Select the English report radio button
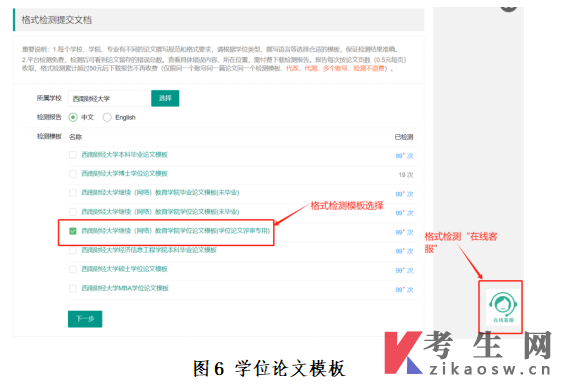The width and height of the screenshot is (566, 388). point(107,117)
